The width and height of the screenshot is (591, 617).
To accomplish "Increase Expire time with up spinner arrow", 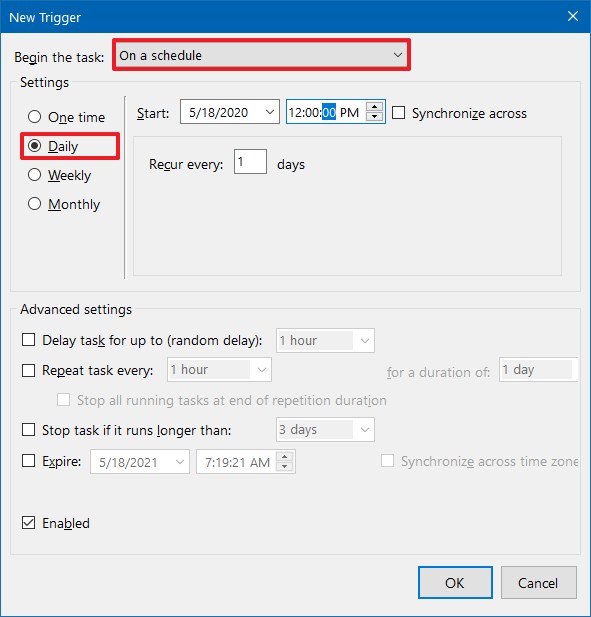I will click(284, 456).
